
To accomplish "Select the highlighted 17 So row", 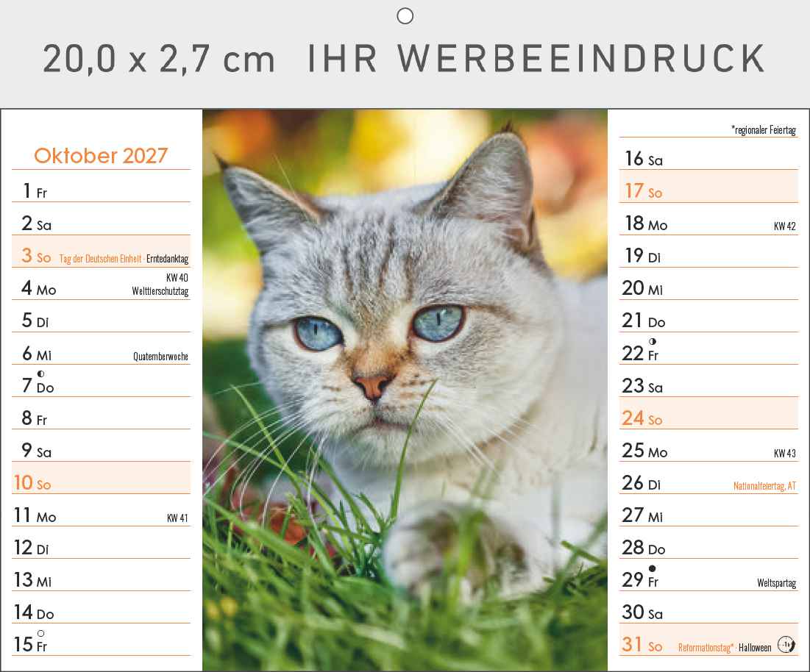I will [x=708, y=186].
